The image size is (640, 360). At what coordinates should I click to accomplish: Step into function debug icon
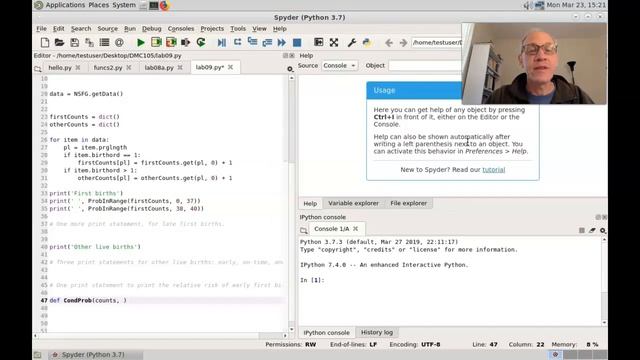252,42
